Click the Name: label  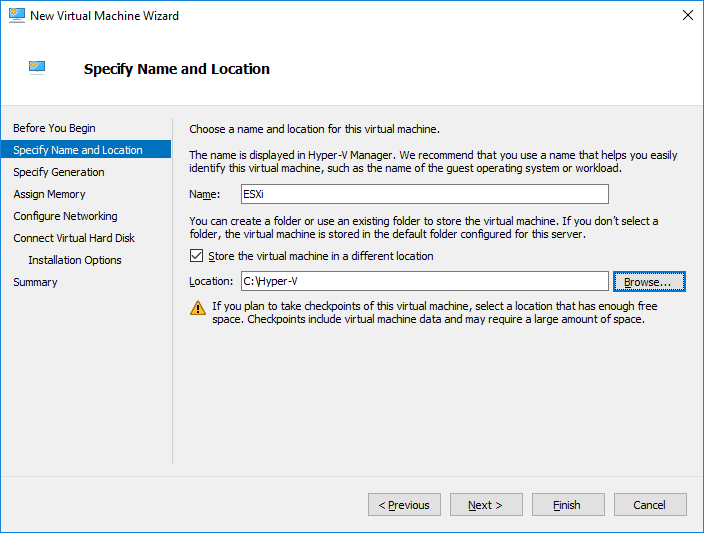205,194
